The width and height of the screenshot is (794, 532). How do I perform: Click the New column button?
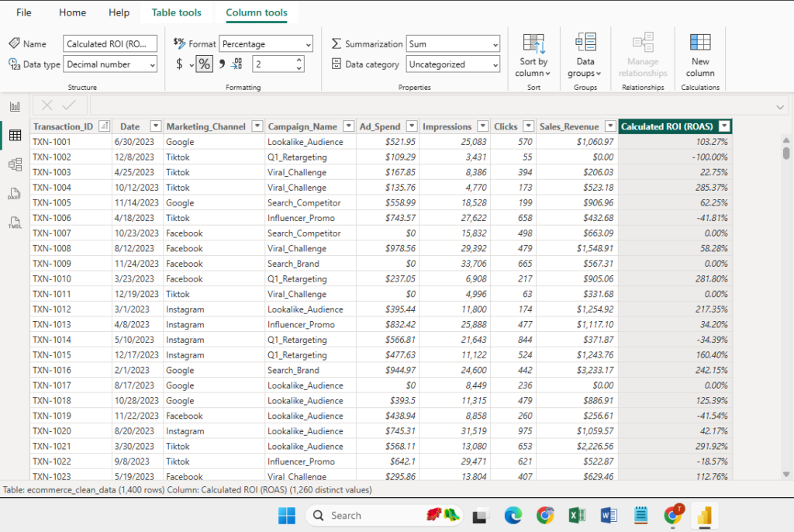click(700, 56)
